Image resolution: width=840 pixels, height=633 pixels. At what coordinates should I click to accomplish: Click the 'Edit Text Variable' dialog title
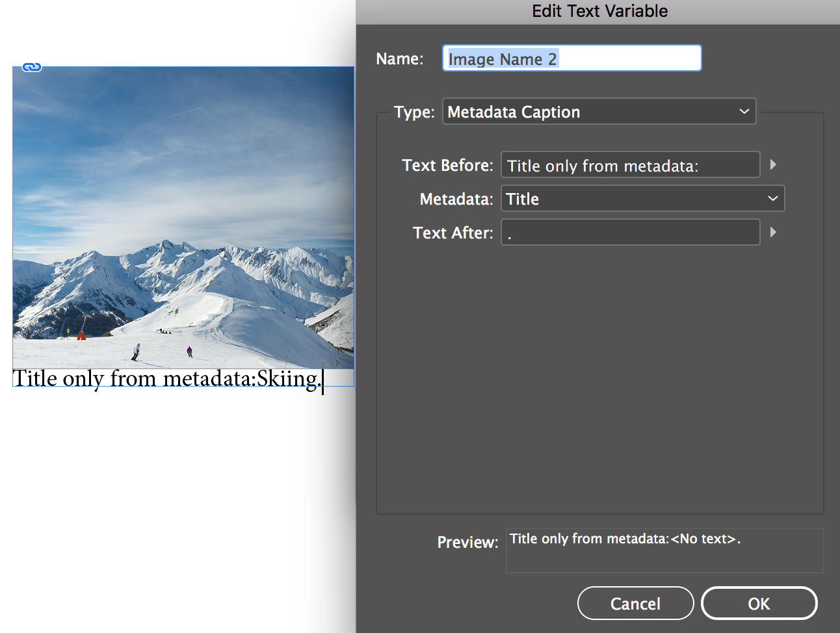[x=599, y=11]
